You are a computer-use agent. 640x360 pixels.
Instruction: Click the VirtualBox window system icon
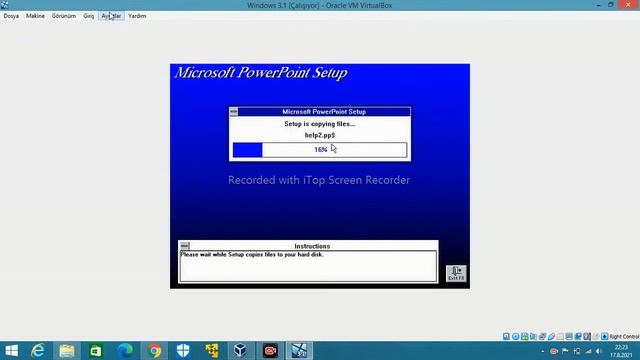click(x=4, y=5)
